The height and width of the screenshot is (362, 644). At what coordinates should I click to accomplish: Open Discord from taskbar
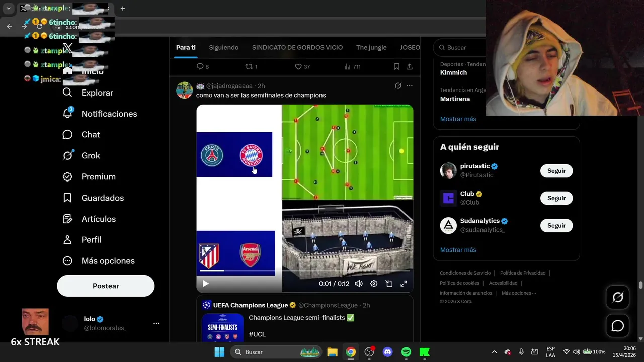387,352
